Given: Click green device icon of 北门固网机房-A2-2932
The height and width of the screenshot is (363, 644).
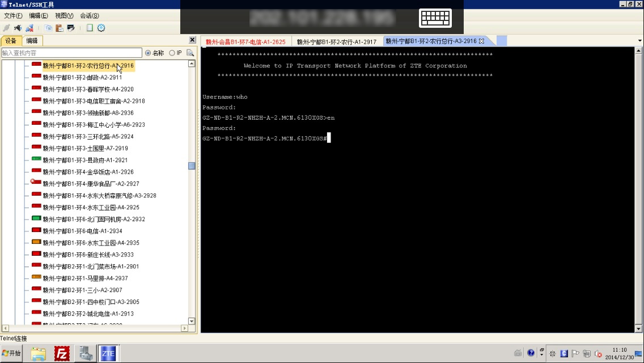Looking at the screenshot, I should click(36, 218).
